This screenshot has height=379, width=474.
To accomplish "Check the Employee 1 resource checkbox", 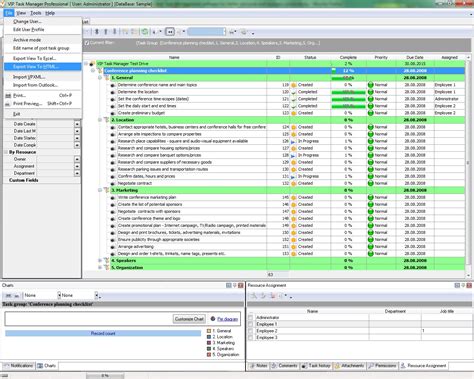I will (x=251, y=324).
